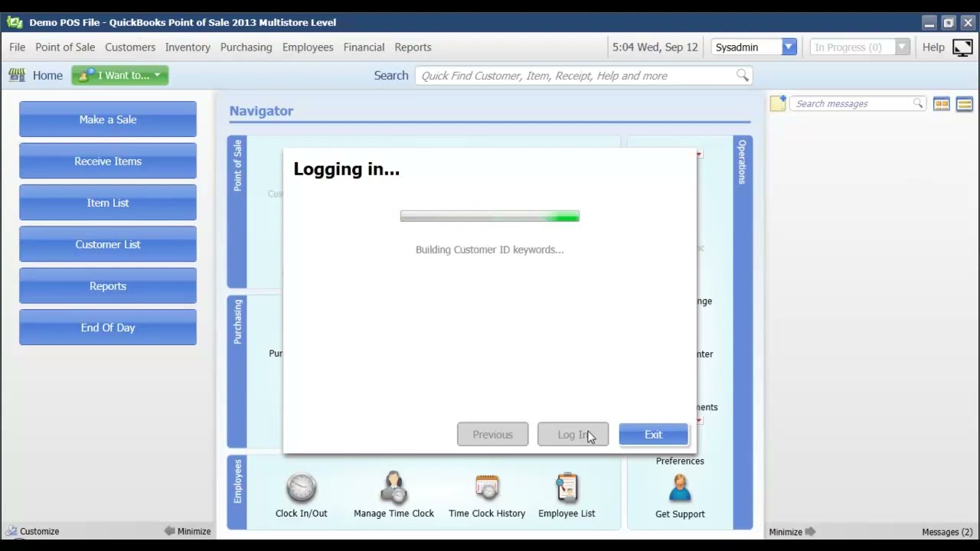Select the Point of Sale navigator tab
This screenshot has height=551, width=980.
coord(237,212)
